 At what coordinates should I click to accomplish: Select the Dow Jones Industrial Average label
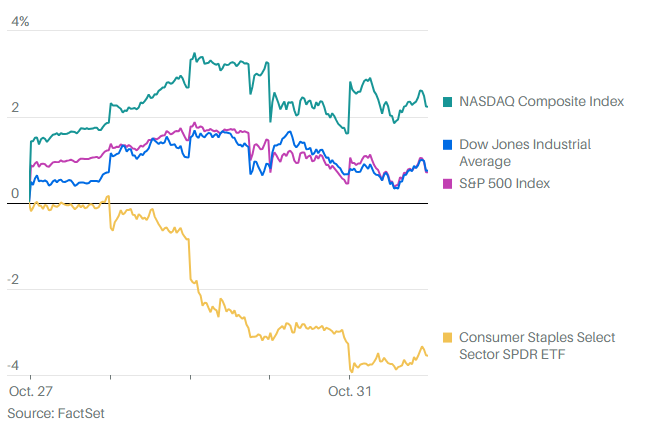(x=524, y=153)
